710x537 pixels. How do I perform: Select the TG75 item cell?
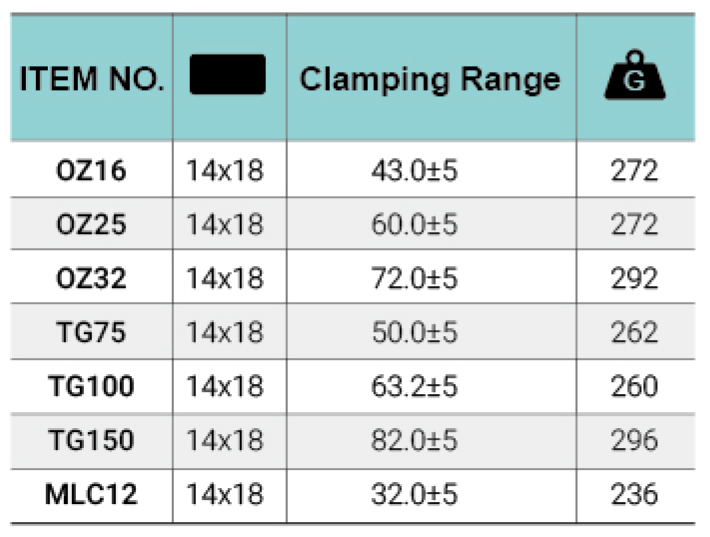[x=91, y=332]
